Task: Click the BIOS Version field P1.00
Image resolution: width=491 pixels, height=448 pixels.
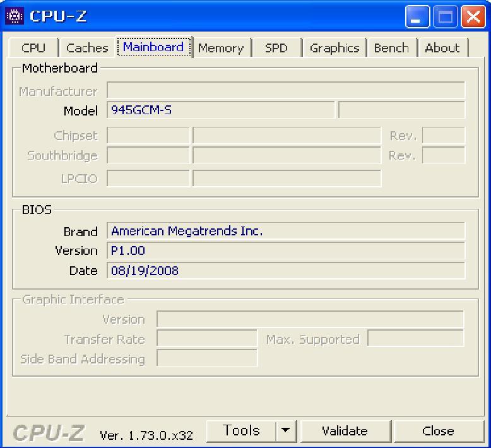Action: pos(286,251)
